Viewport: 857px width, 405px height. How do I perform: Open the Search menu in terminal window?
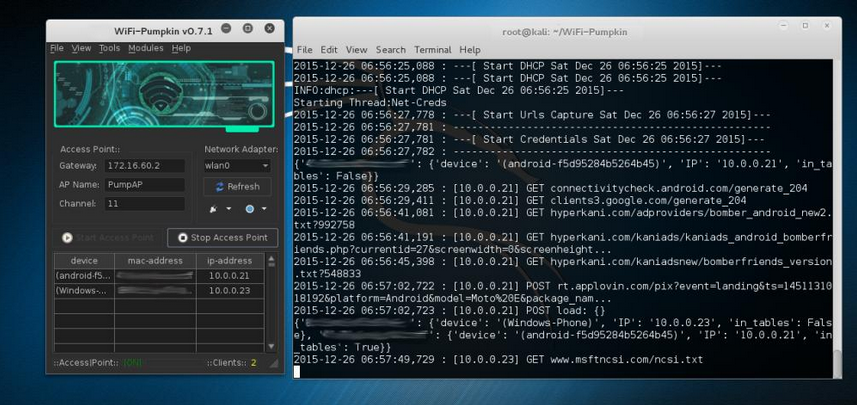point(390,49)
